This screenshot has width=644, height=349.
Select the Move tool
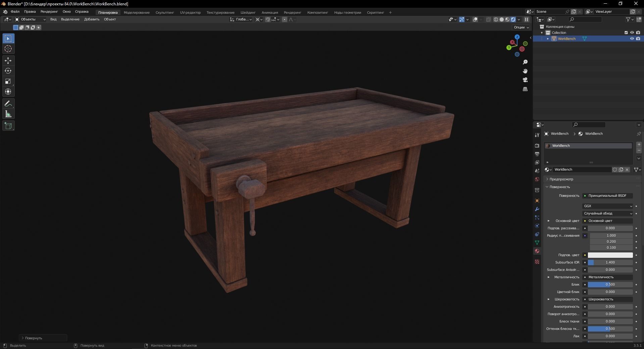(x=8, y=61)
